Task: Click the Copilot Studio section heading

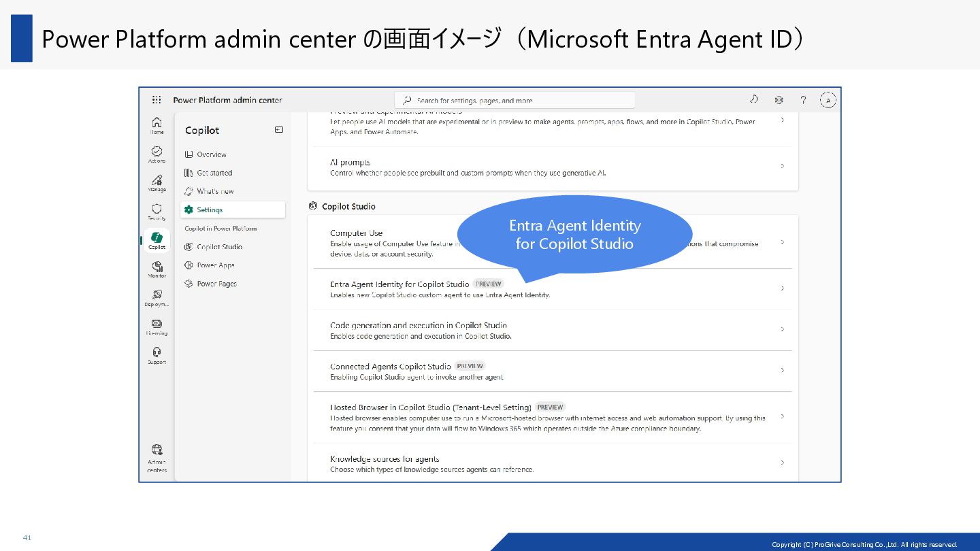Action: [x=348, y=206]
